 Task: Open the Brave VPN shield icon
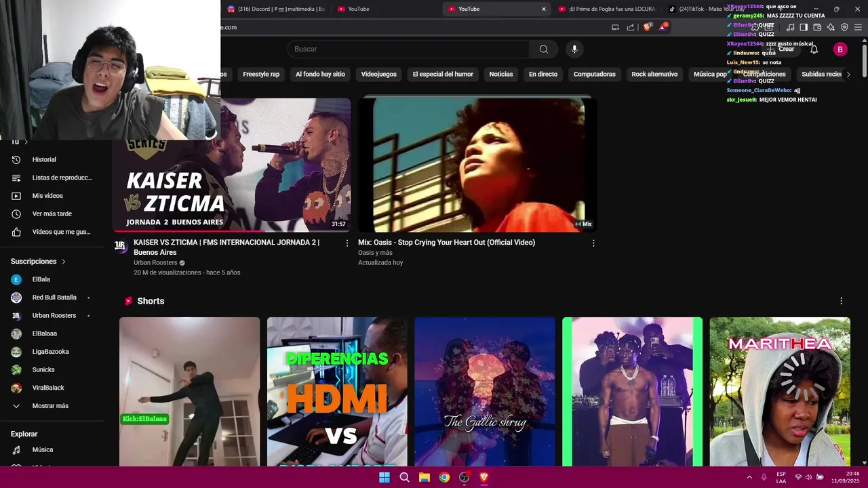(x=844, y=27)
